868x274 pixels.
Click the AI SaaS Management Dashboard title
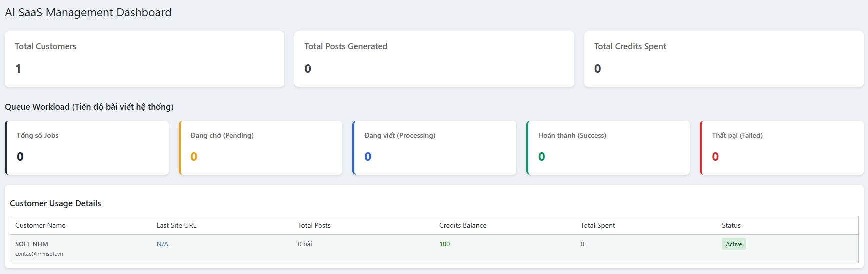click(x=88, y=13)
